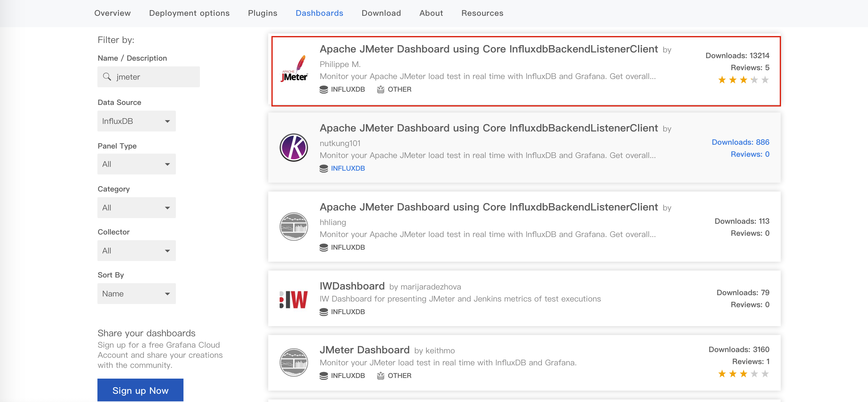Click nutkung101's purple K avatar icon
The height and width of the screenshot is (402, 868).
click(294, 148)
